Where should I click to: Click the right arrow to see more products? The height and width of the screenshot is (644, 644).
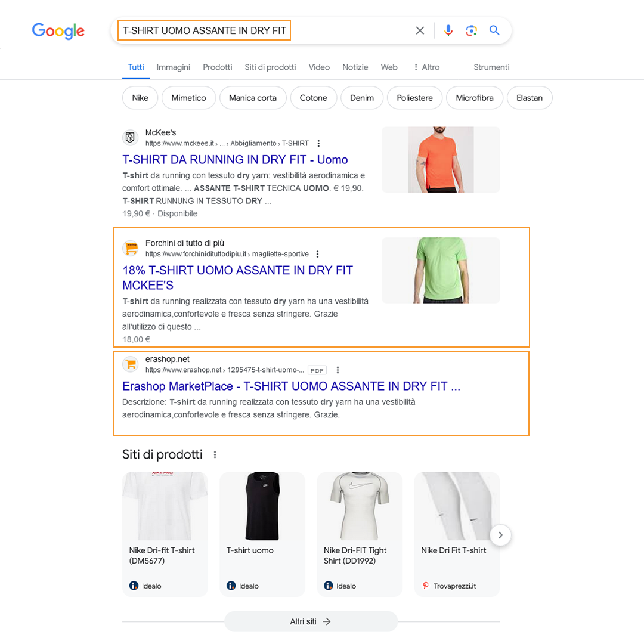pyautogui.click(x=500, y=535)
